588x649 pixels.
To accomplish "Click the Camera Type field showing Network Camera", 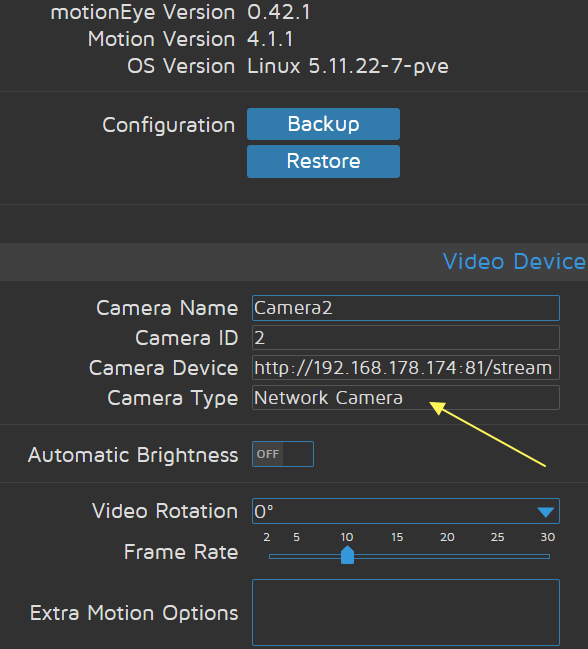I will 406,398.
